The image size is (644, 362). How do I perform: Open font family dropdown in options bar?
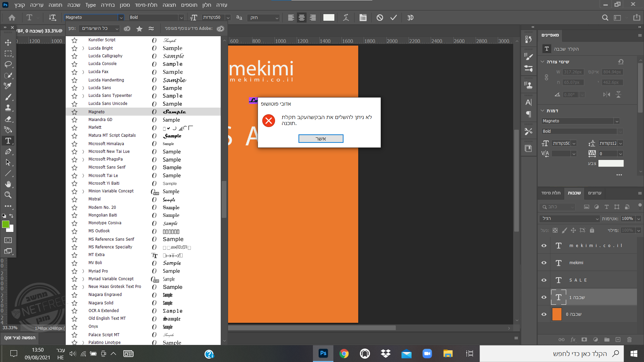[x=121, y=17]
